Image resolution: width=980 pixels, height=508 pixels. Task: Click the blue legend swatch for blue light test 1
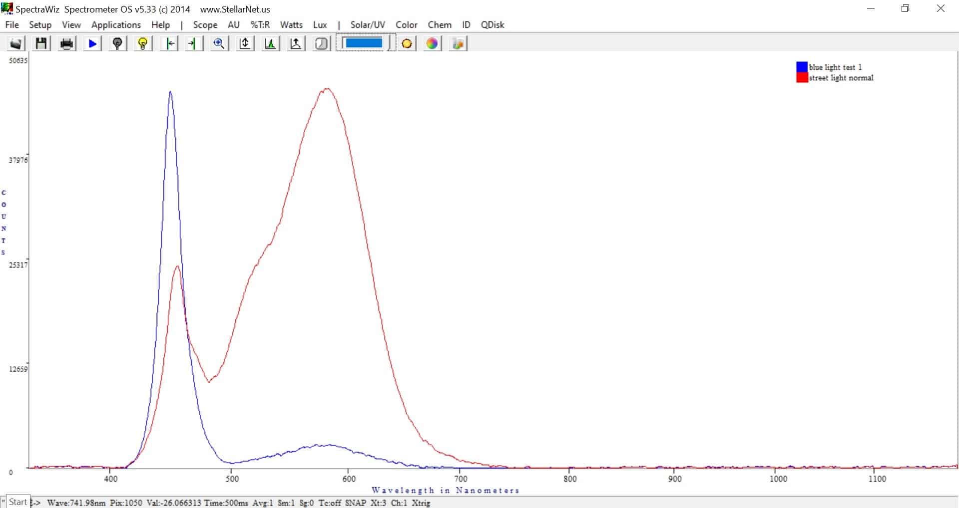click(802, 66)
